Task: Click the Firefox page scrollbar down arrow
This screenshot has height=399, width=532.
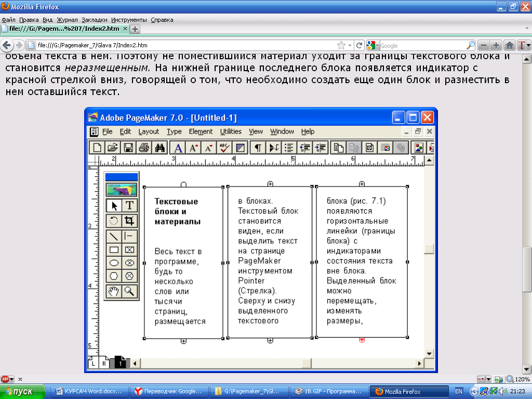Action: [527, 369]
